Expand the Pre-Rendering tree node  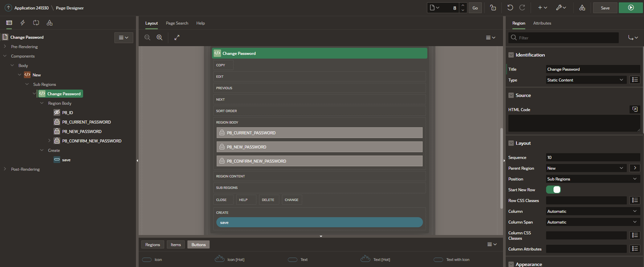point(5,47)
